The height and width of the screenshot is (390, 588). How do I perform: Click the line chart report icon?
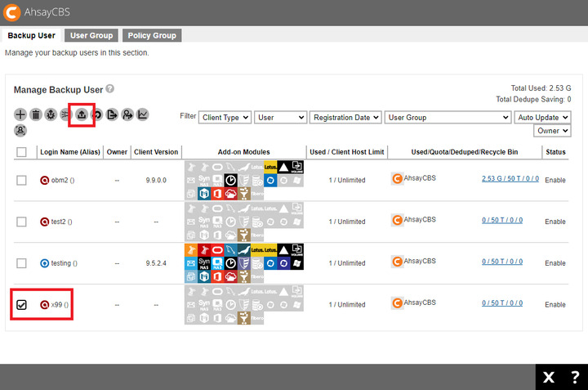click(x=143, y=114)
